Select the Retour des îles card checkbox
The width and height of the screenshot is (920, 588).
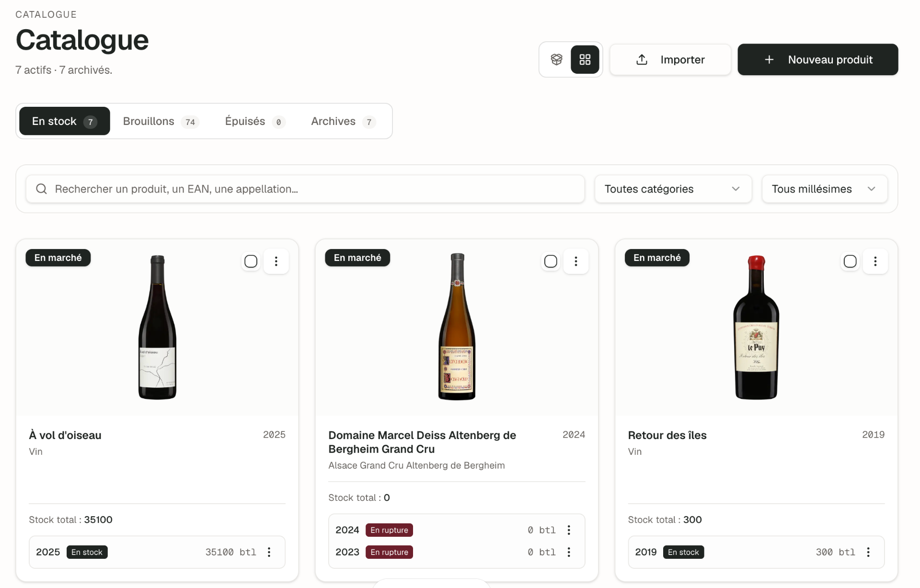coord(850,261)
